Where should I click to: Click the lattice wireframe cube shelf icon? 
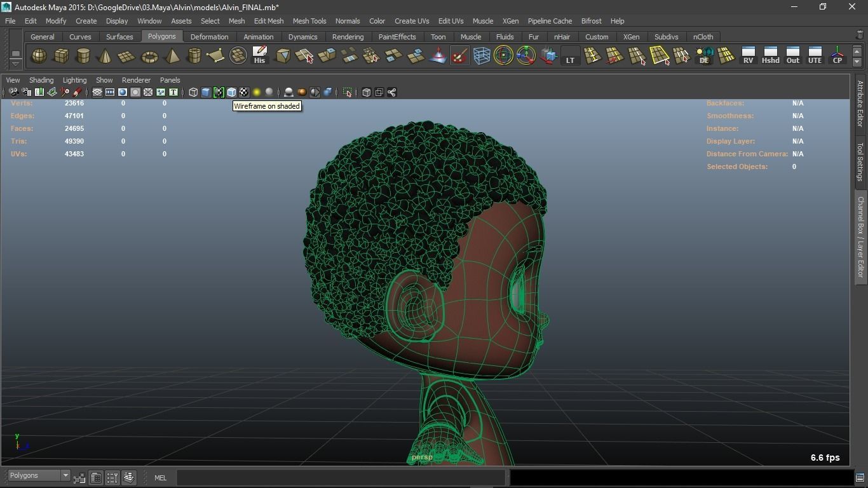[482, 56]
